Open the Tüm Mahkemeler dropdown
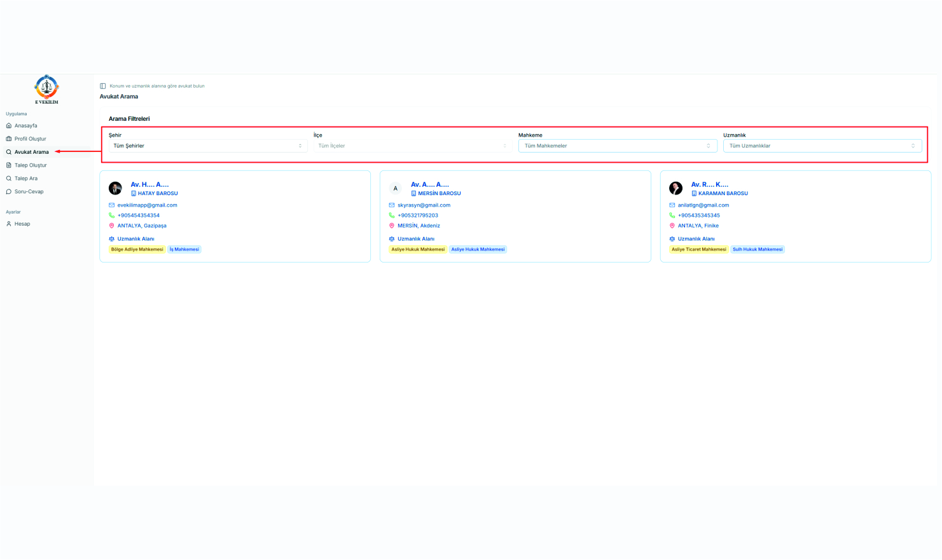The width and height of the screenshot is (942, 560). click(x=617, y=146)
